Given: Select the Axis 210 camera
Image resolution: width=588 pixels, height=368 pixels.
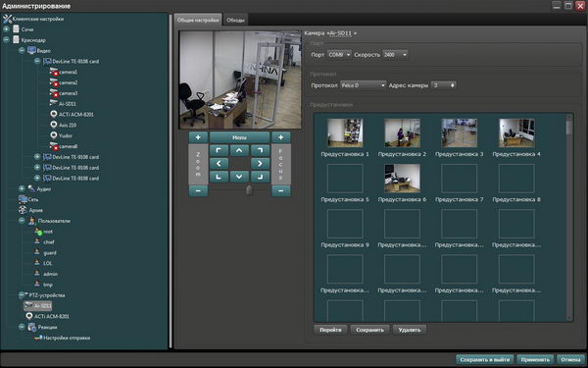Looking at the screenshot, I should (68, 125).
